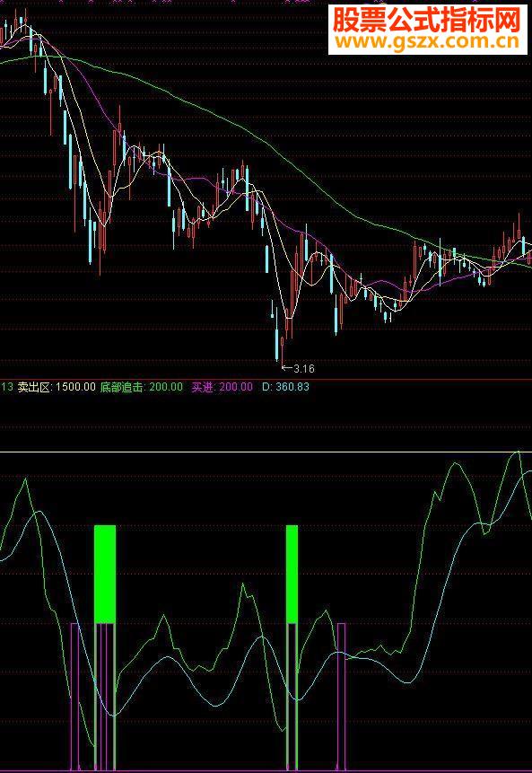Click the D: 360.83 indicator value
This screenshot has width=532, height=773.
point(285,387)
